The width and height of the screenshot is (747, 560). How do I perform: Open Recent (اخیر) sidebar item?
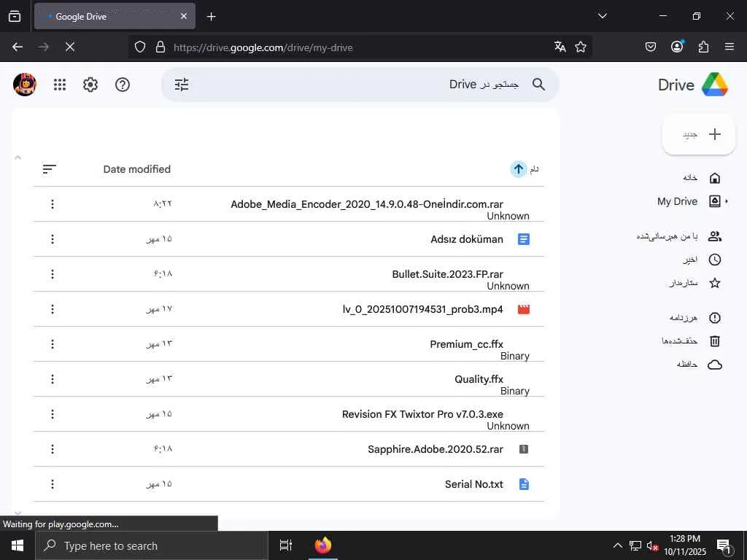tap(701, 260)
